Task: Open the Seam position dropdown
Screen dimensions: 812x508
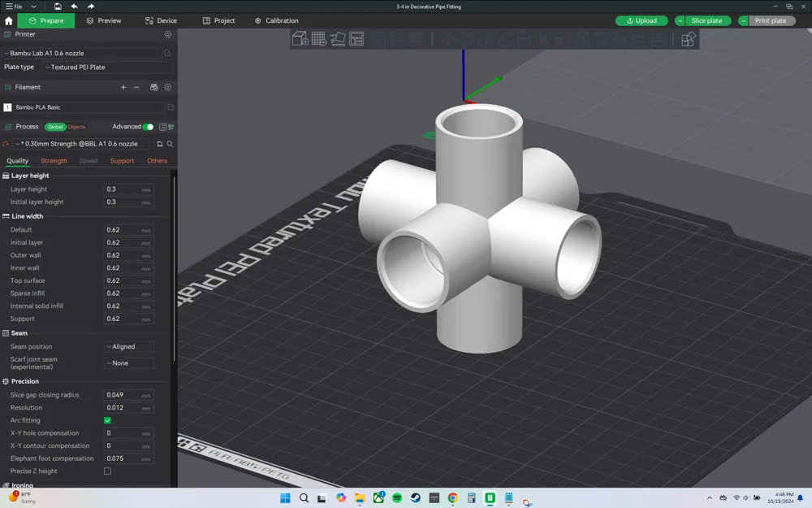Action: [128, 346]
